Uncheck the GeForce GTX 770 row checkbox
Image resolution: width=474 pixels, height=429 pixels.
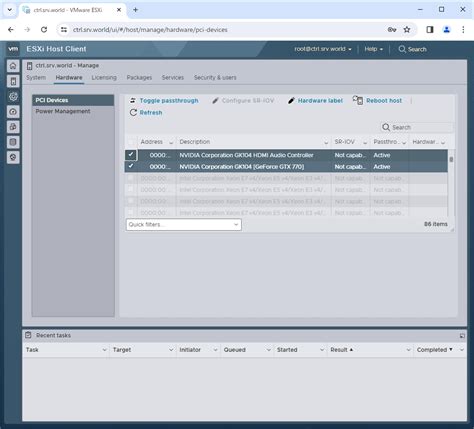click(131, 166)
